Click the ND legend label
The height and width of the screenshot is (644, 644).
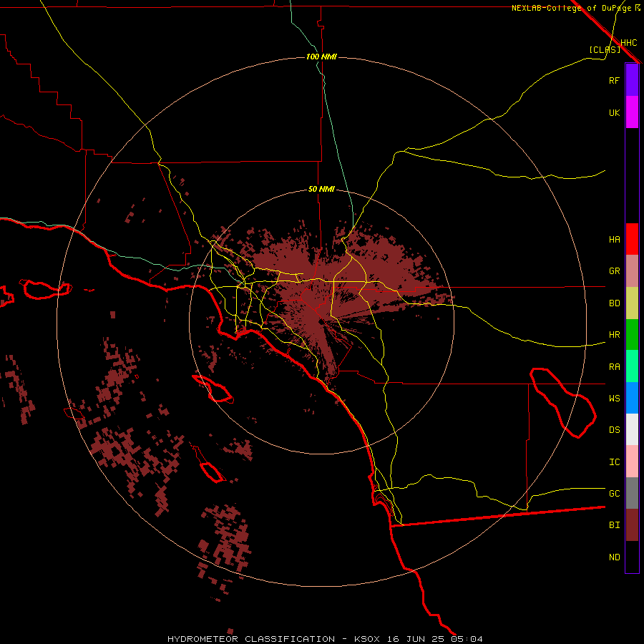point(614,557)
